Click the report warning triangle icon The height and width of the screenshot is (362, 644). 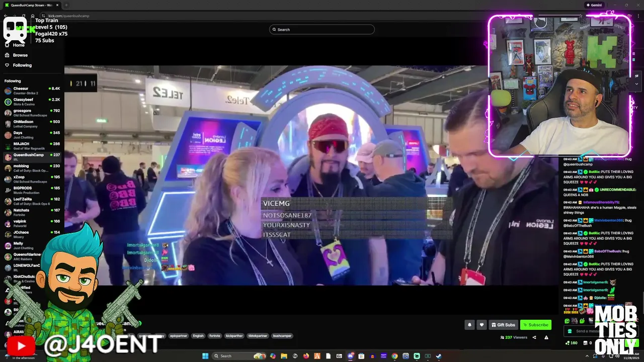point(546,337)
